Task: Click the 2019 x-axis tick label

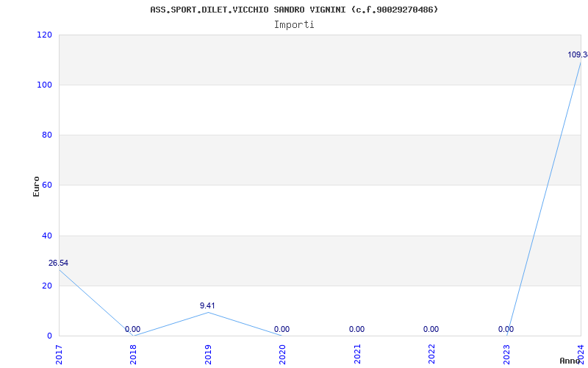Action: coord(208,354)
